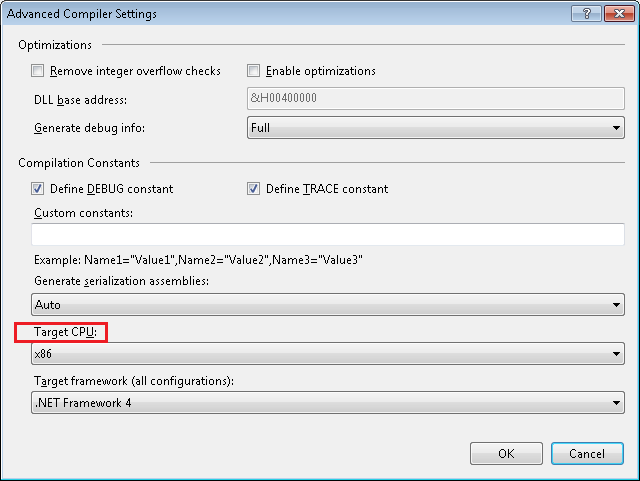Open the Generate debug info dropdown
640x481 pixels.
[435, 128]
